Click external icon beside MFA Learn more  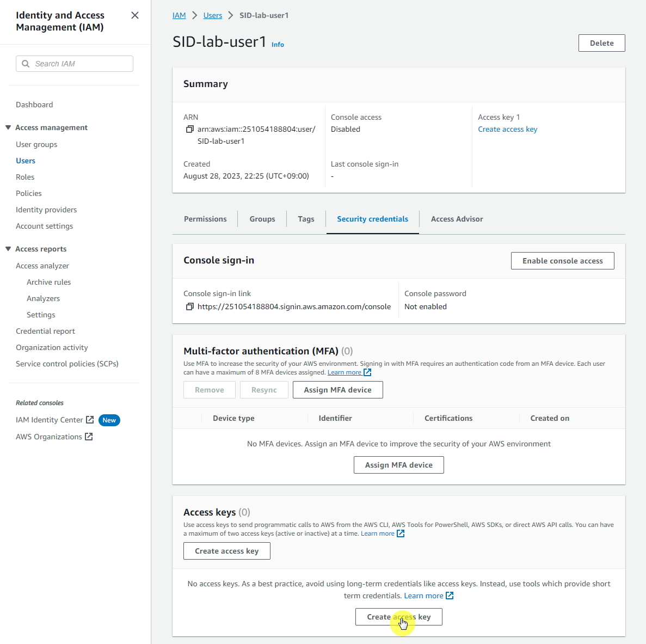click(x=367, y=372)
